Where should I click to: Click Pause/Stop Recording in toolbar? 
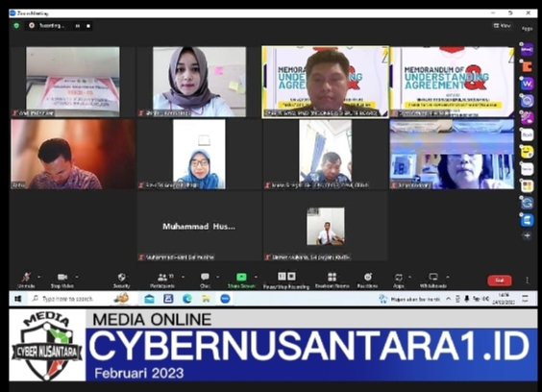286,280
